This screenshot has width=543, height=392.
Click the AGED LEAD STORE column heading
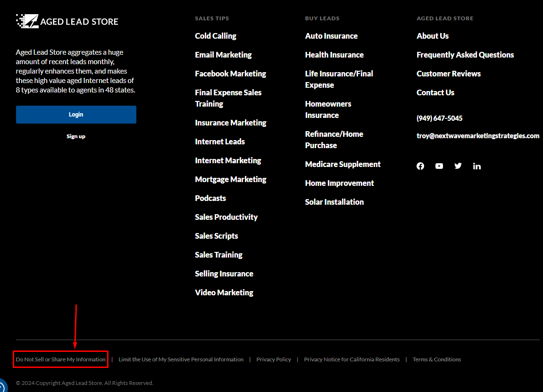point(445,18)
